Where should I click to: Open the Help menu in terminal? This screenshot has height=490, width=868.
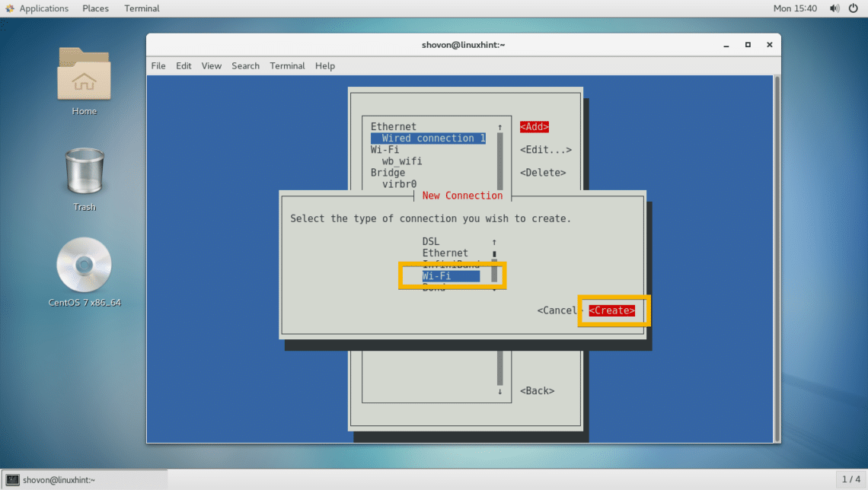[325, 66]
